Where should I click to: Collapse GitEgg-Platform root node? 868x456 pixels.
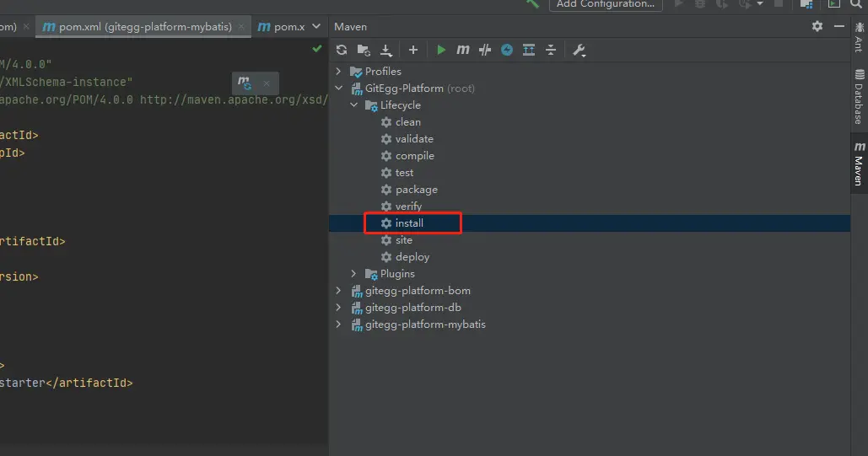339,88
